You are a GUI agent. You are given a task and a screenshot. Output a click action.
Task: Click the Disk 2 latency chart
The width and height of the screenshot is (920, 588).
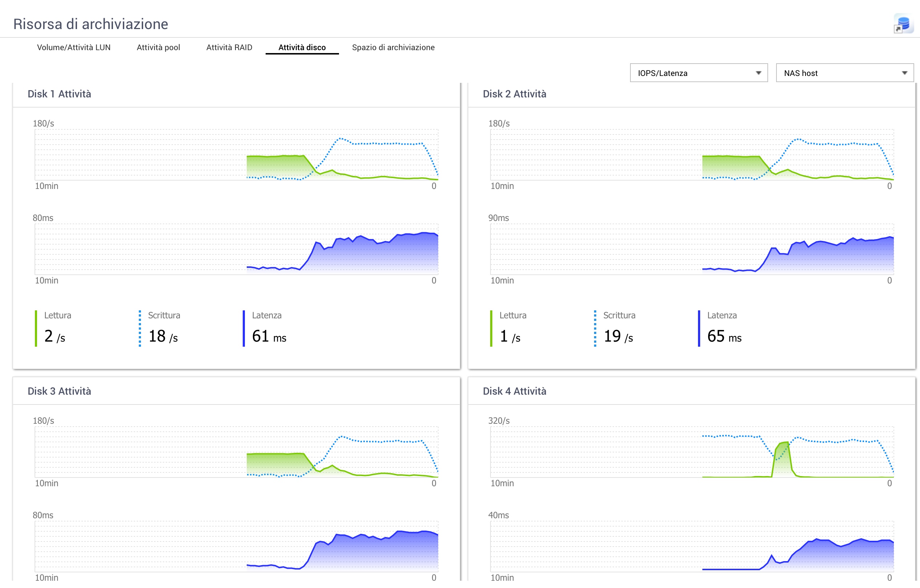[x=692, y=249]
